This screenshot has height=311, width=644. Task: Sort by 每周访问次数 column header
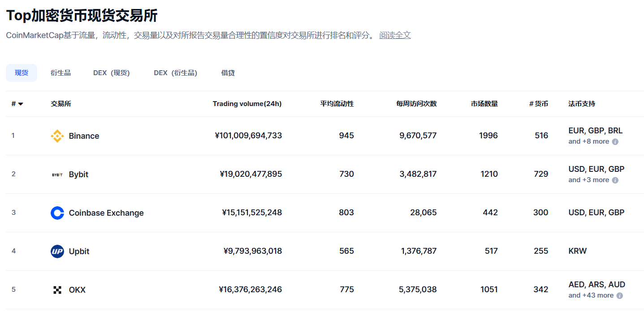(416, 104)
